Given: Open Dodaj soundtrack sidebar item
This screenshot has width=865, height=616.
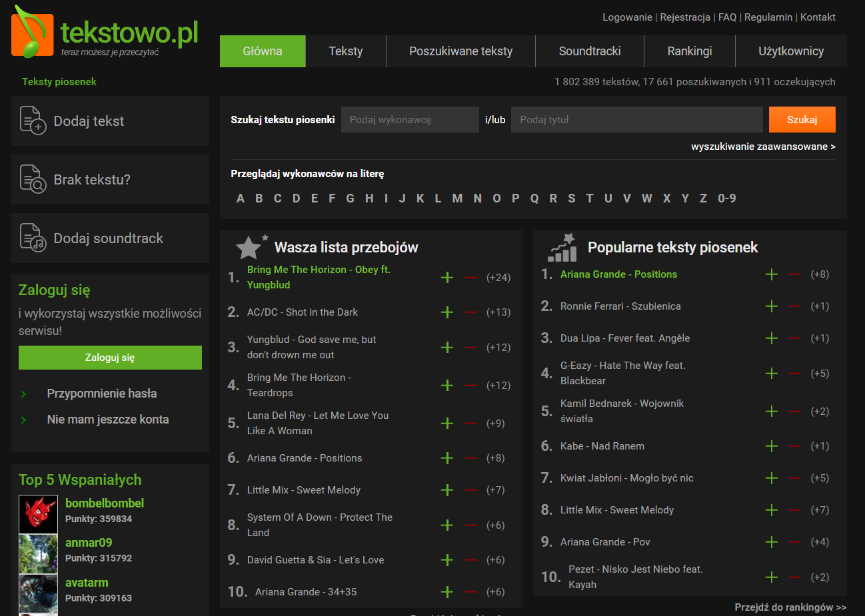Looking at the screenshot, I should pos(110,238).
